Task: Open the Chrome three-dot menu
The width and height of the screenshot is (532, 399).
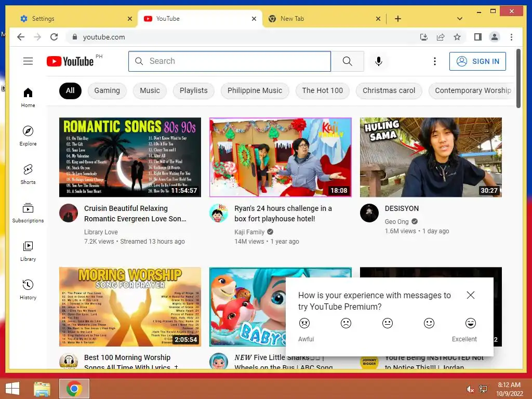Action: (x=511, y=37)
